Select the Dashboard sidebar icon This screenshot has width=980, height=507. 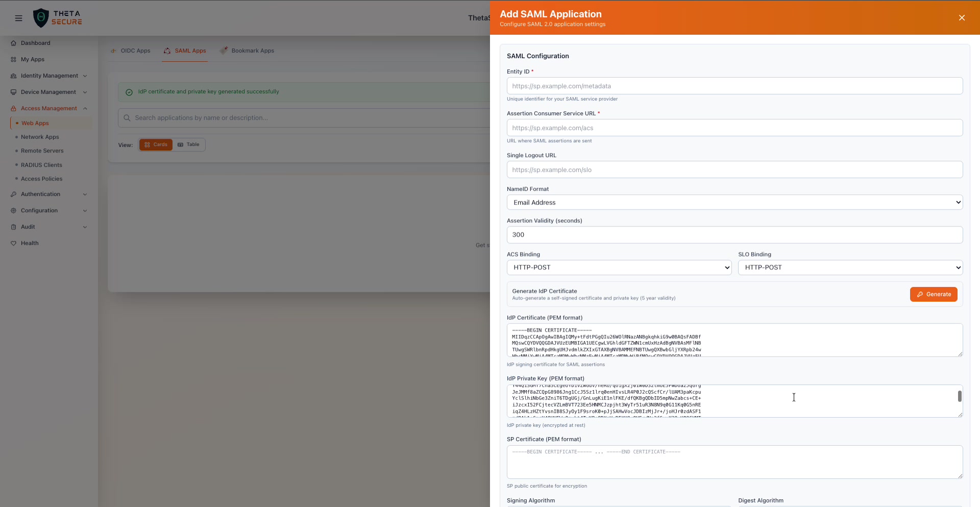pos(13,43)
